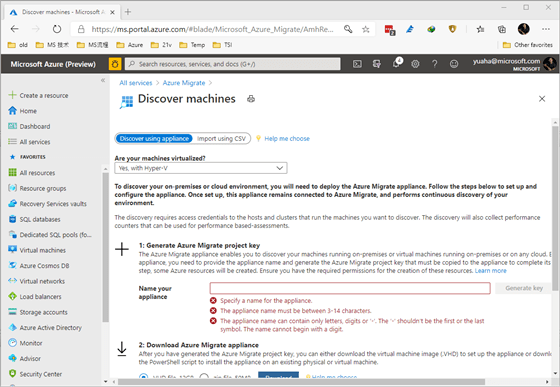The image size is (560, 387).
Task: Open the TSI bookmarks folder
Action: coord(222,45)
